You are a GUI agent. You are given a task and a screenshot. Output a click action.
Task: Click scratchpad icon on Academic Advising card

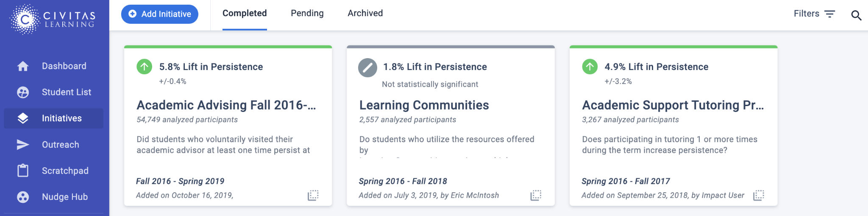[x=313, y=195]
